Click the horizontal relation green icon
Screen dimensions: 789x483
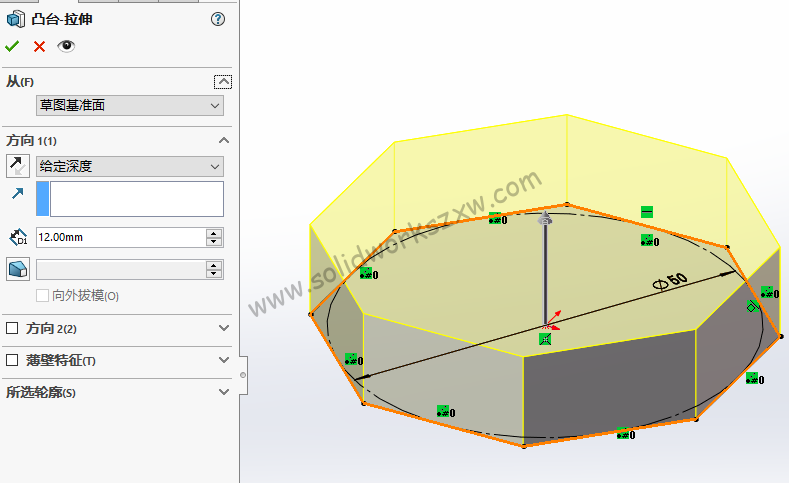click(x=647, y=212)
